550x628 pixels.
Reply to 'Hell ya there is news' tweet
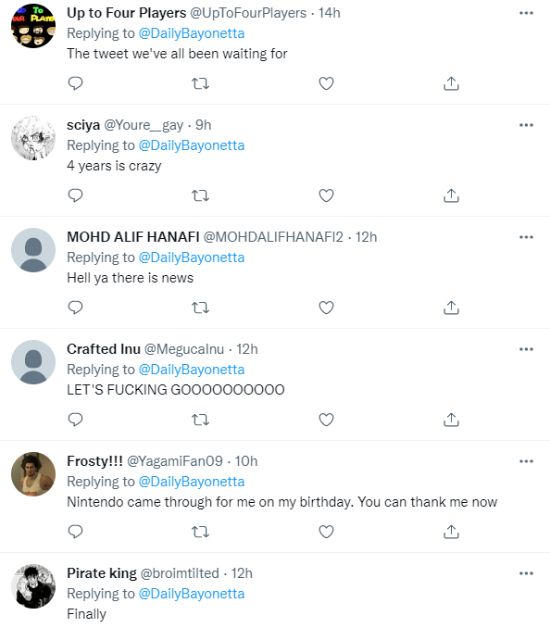pyautogui.click(x=75, y=308)
